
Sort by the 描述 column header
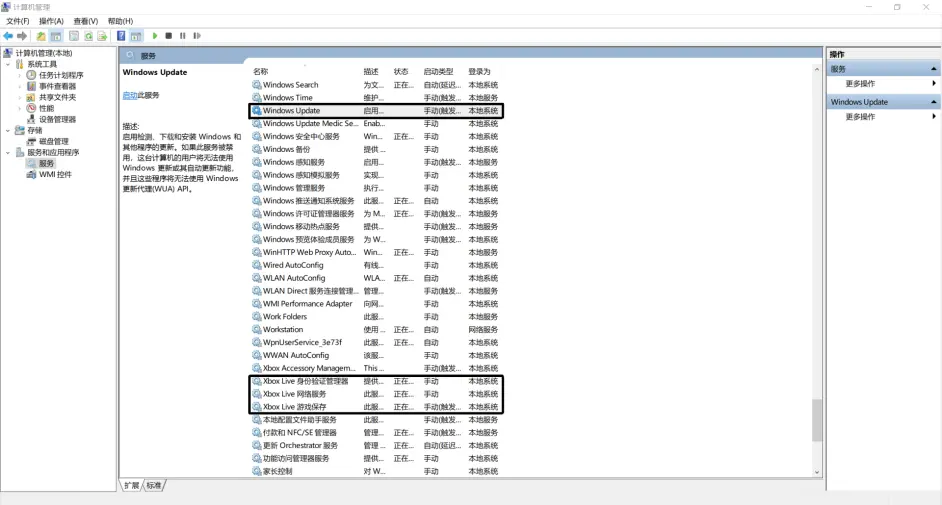[371, 71]
